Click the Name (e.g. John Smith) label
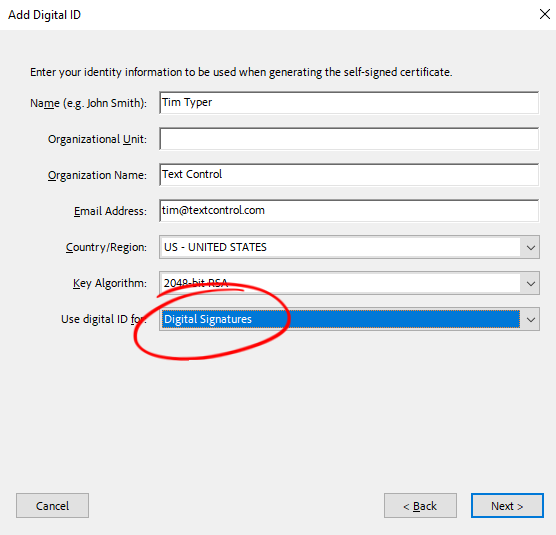556x535 pixels. point(88,103)
